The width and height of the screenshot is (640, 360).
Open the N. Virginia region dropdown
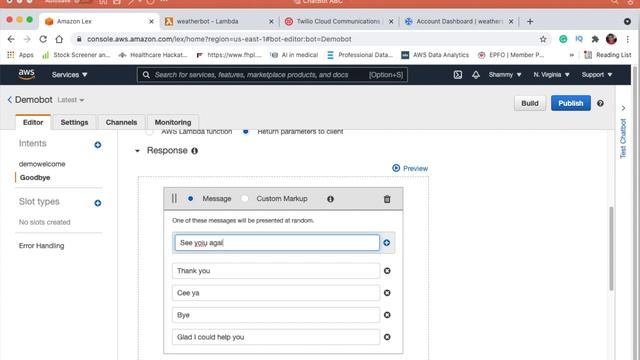click(551, 75)
